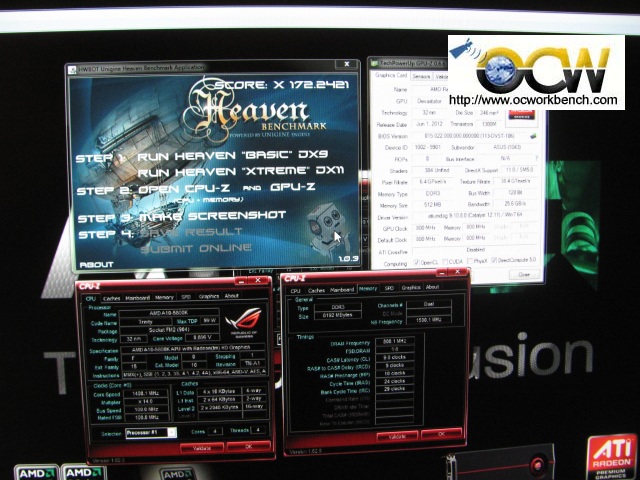Select Mainboard tab in left CPU-Z window
This screenshot has width=640, height=480.
click(x=138, y=298)
